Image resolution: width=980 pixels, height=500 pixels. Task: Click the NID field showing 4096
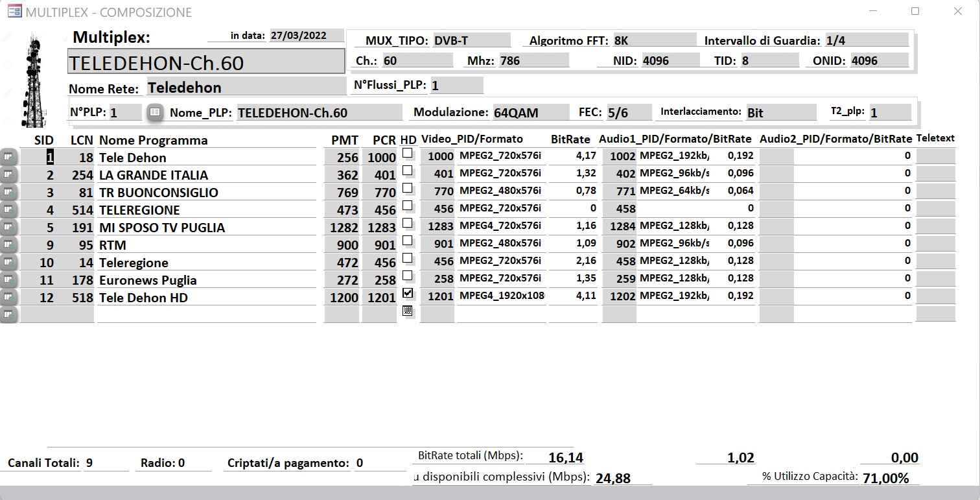(x=670, y=61)
